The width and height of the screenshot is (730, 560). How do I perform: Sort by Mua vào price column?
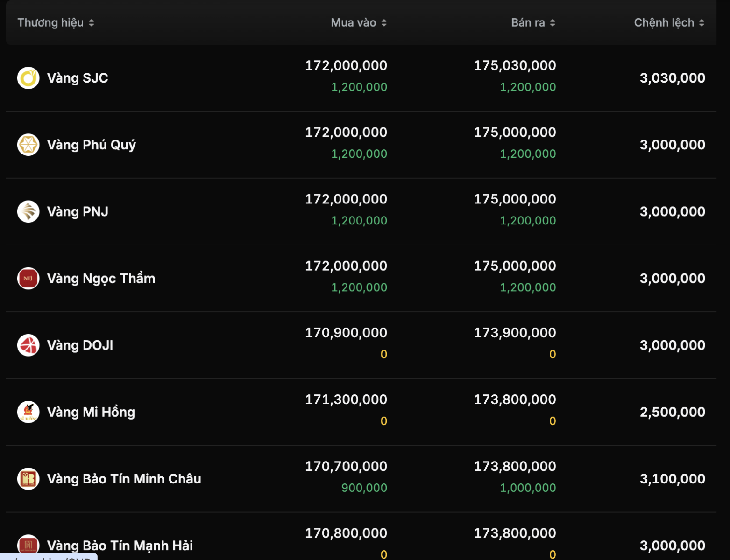pyautogui.click(x=358, y=23)
